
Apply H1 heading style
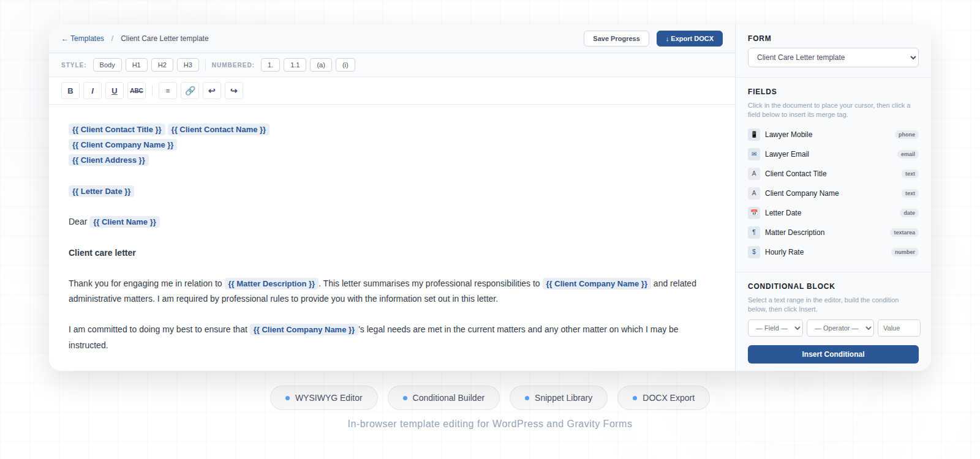pos(137,65)
